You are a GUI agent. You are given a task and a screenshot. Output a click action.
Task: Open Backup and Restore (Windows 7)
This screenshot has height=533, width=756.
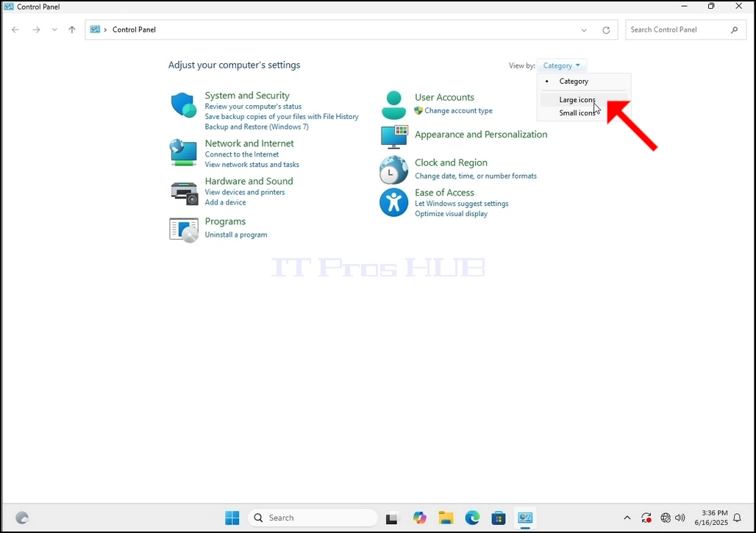click(x=257, y=126)
